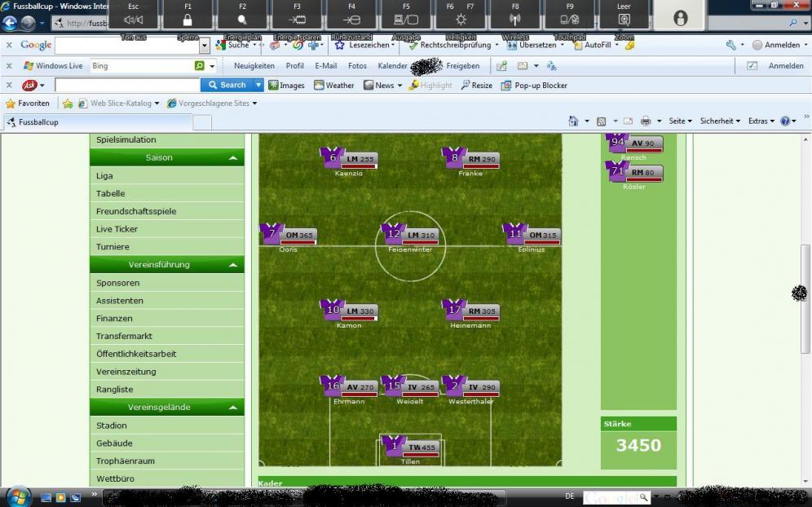The image size is (812, 507).
Task: Click the browser Home icon
Action: pos(573,121)
